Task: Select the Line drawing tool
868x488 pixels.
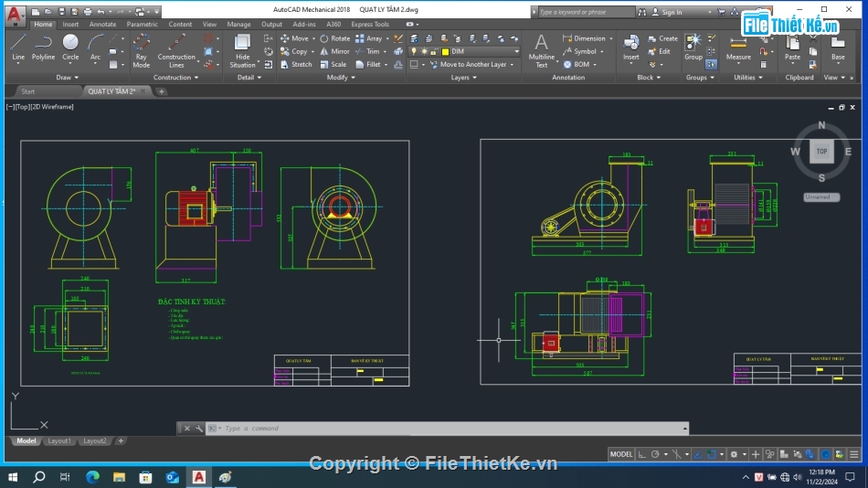Action: click(18, 48)
